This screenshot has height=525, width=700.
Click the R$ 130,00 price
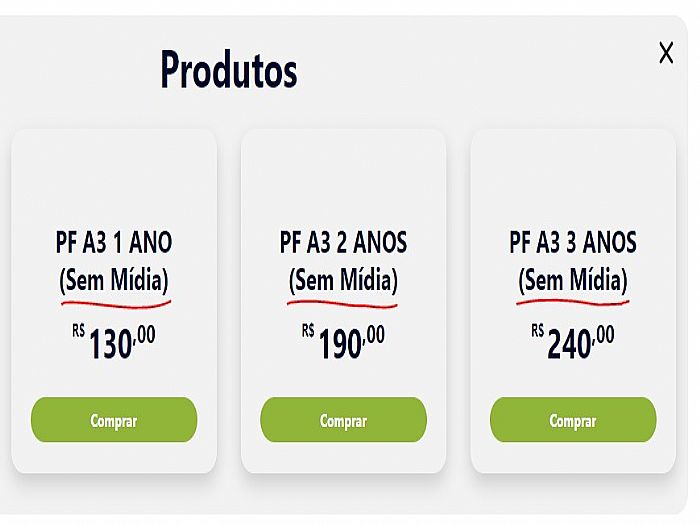click(114, 342)
